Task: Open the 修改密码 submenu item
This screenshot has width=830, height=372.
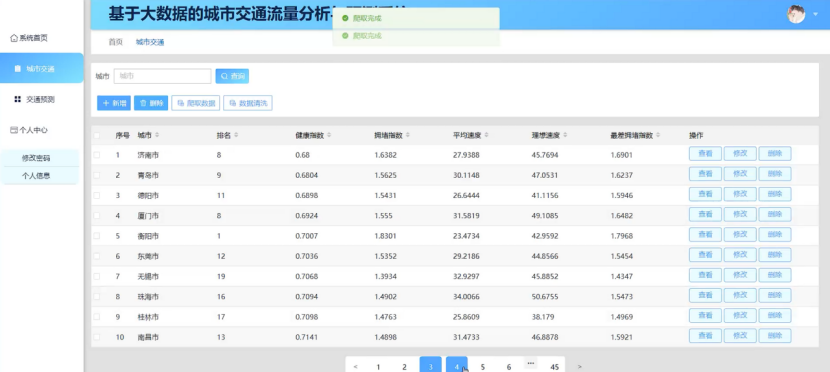Action: (36, 158)
